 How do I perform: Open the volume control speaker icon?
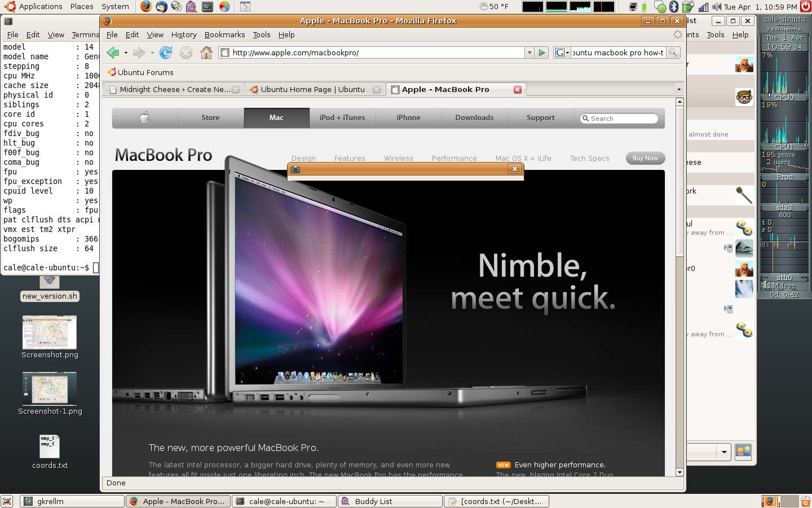point(716,7)
